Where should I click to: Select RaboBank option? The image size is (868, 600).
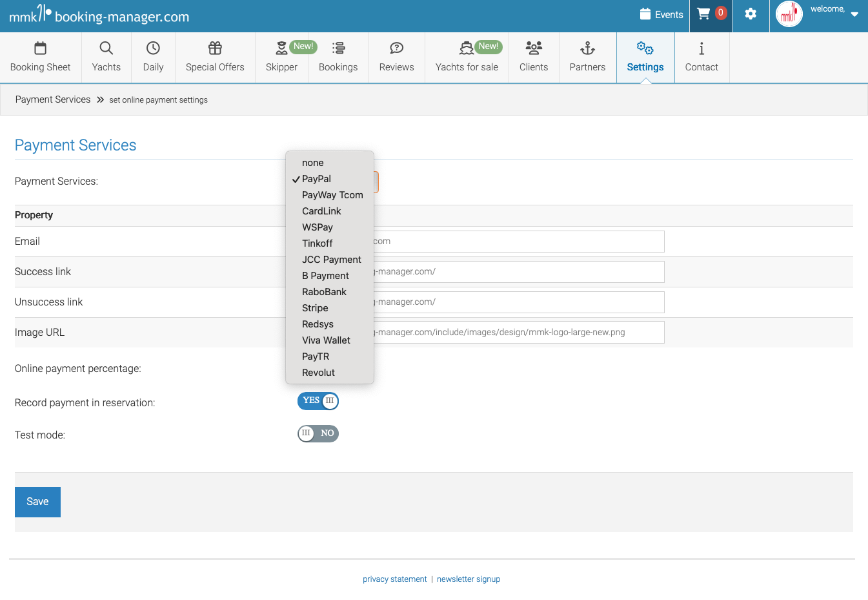(x=330, y=292)
